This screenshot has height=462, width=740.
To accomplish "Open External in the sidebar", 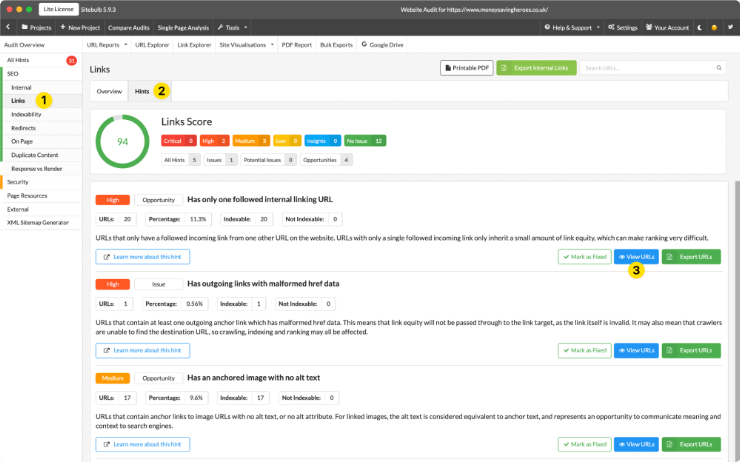I will coord(17,209).
